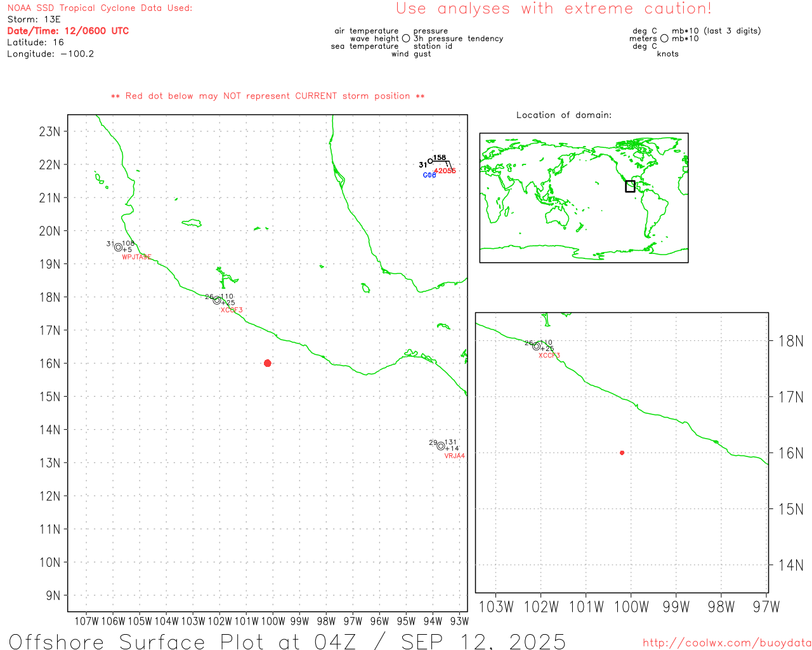Image resolution: width=812 pixels, height=650 pixels.
Task: Click the 95W longitude axis label
Action: click(406, 621)
